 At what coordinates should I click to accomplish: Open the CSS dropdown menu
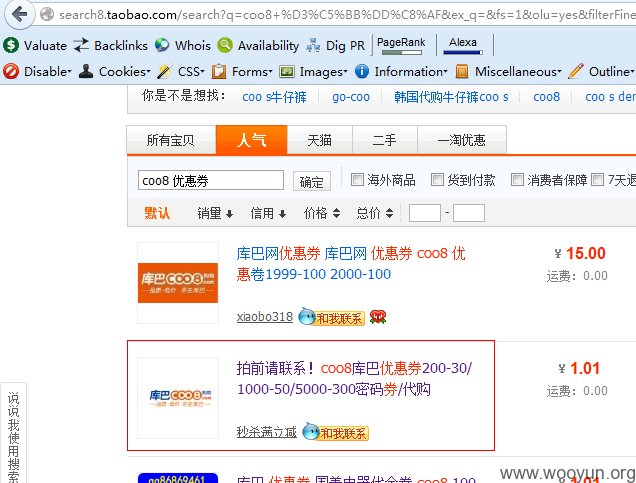coord(191,71)
